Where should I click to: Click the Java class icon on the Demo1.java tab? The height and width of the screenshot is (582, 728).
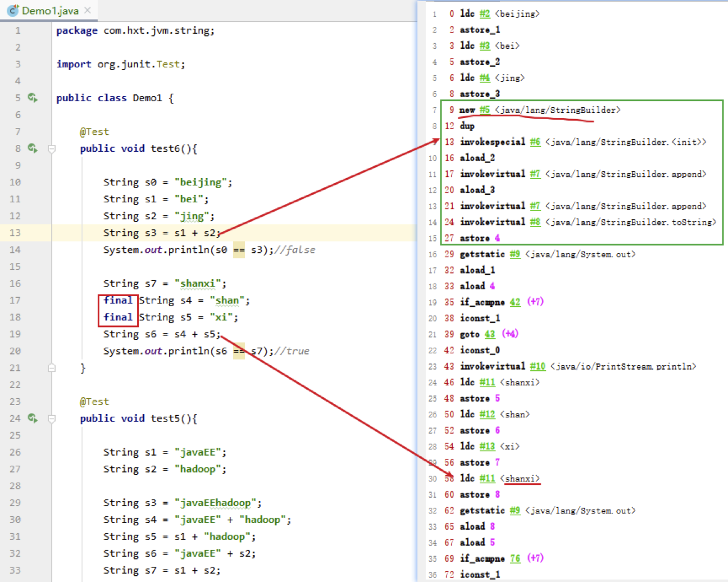coord(12,10)
